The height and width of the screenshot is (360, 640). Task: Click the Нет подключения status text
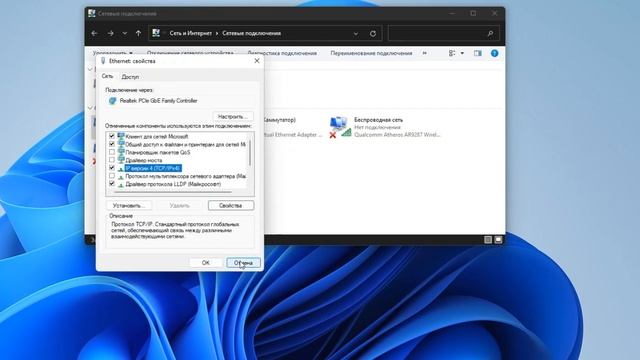click(x=377, y=127)
